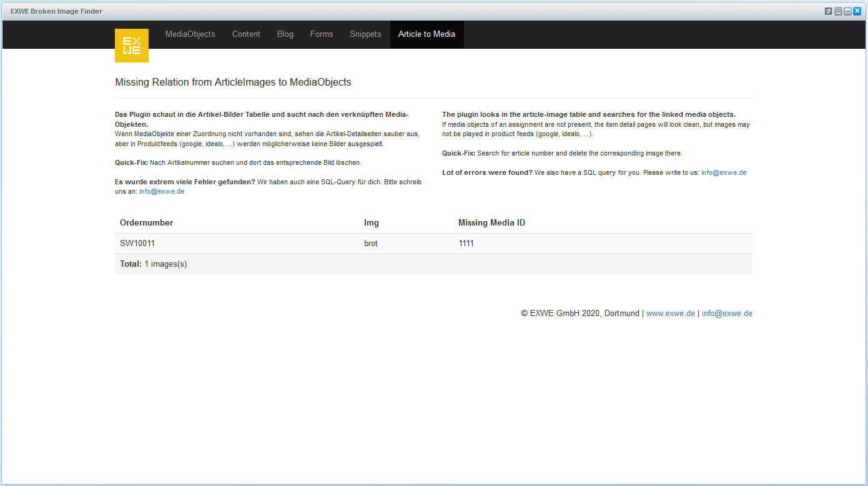This screenshot has height=486, width=868.
Task: Open the Snippets tab
Action: click(365, 34)
